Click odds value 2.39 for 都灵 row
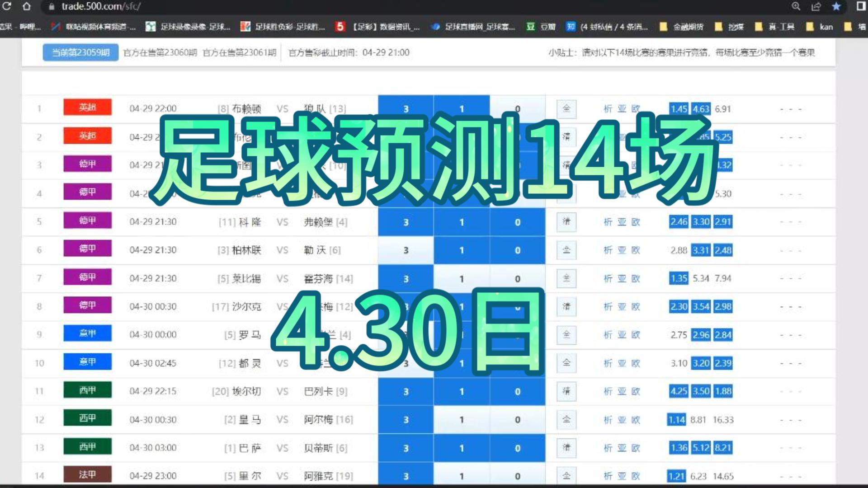This screenshot has height=488, width=868. coord(723,363)
